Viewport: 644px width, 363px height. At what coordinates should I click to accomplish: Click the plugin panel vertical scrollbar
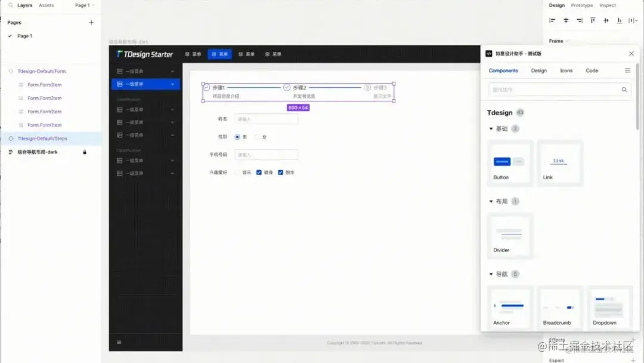637,97
